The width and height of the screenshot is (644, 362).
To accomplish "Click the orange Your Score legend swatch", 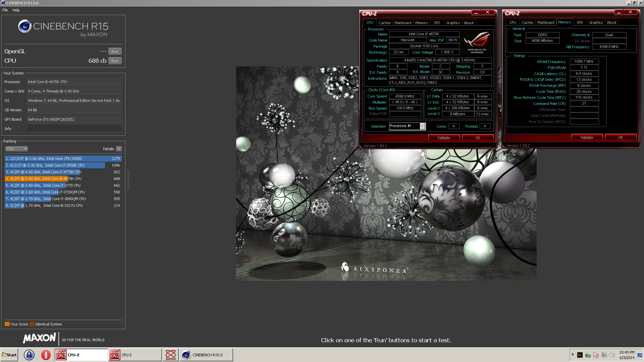I will 7,324.
